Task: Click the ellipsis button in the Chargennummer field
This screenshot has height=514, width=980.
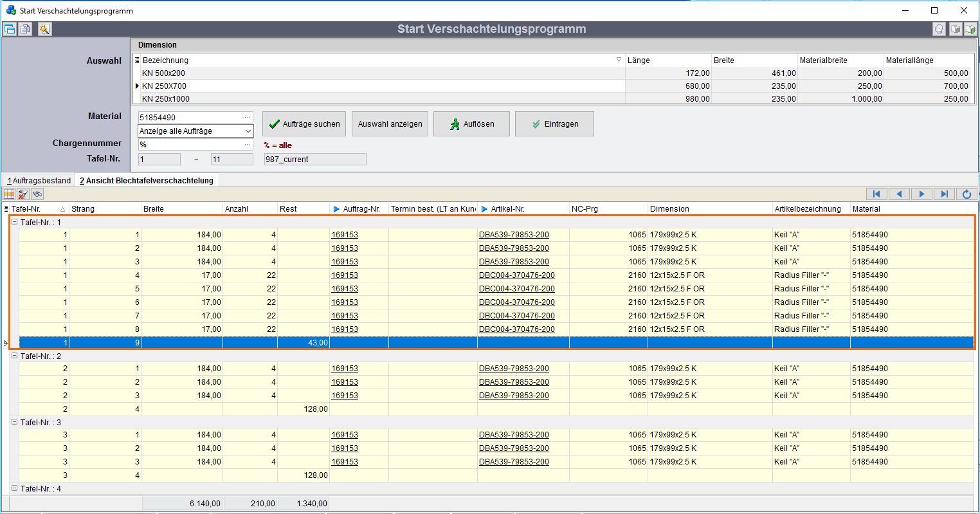Action: 248,145
